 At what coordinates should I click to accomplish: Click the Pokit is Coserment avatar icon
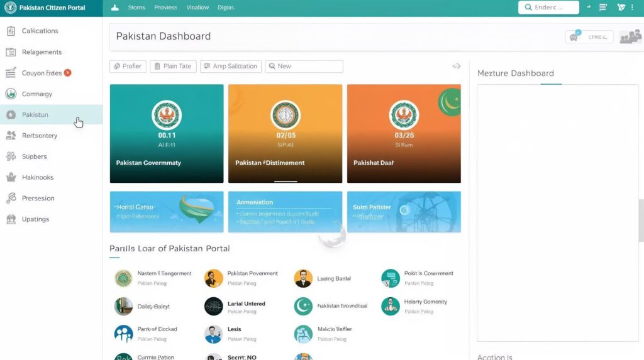click(390, 278)
